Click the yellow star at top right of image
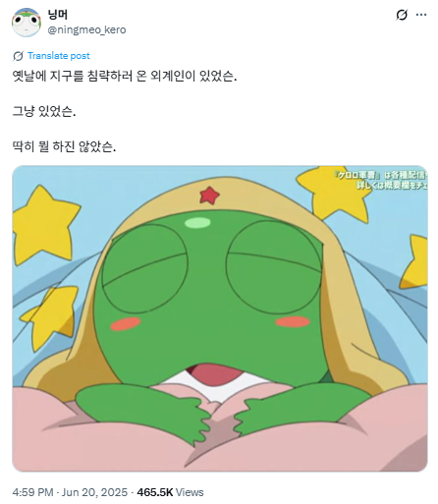This screenshot has width=438, height=504. tap(332, 194)
